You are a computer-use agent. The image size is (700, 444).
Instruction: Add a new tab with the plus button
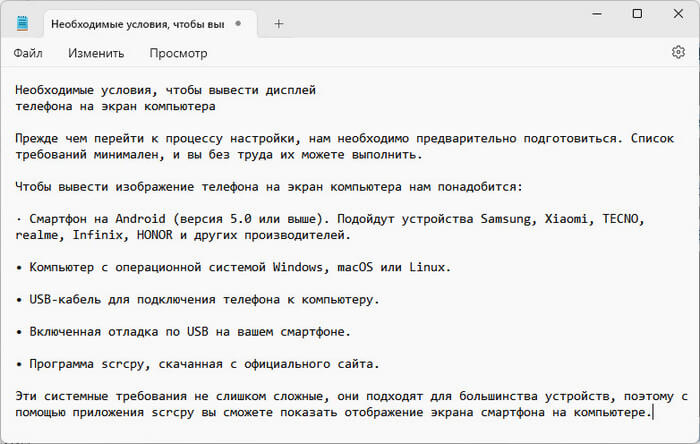(x=278, y=23)
